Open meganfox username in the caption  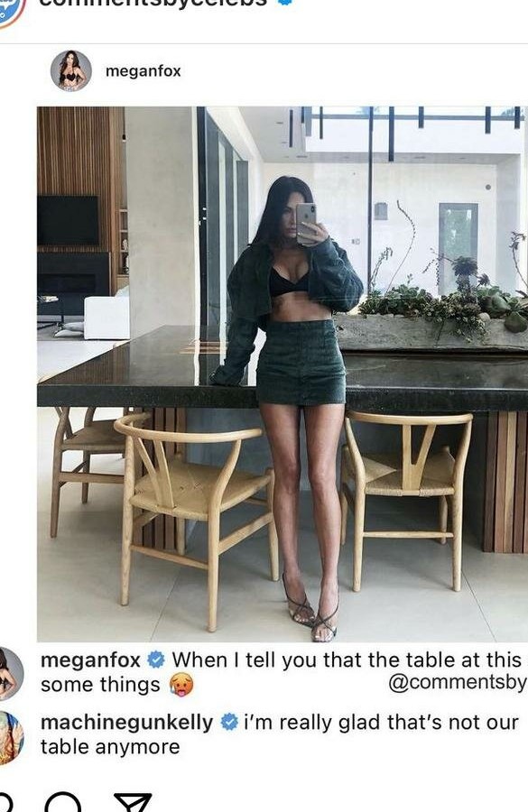[x=90, y=660]
